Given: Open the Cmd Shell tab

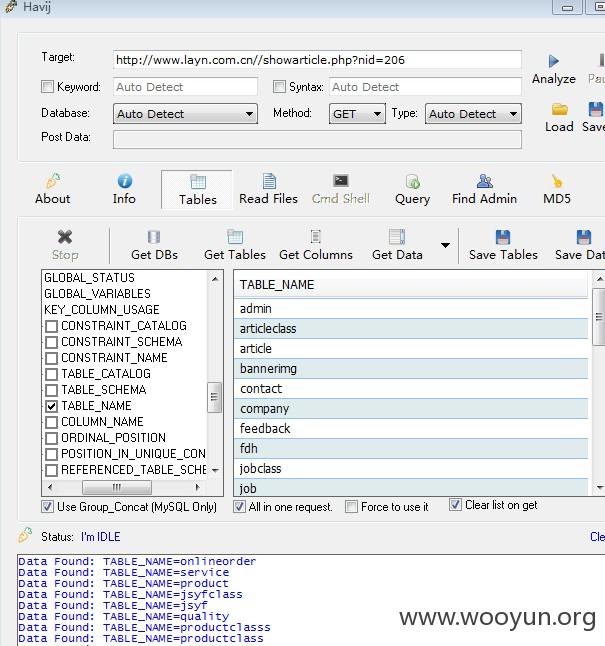Looking at the screenshot, I should tap(341, 190).
